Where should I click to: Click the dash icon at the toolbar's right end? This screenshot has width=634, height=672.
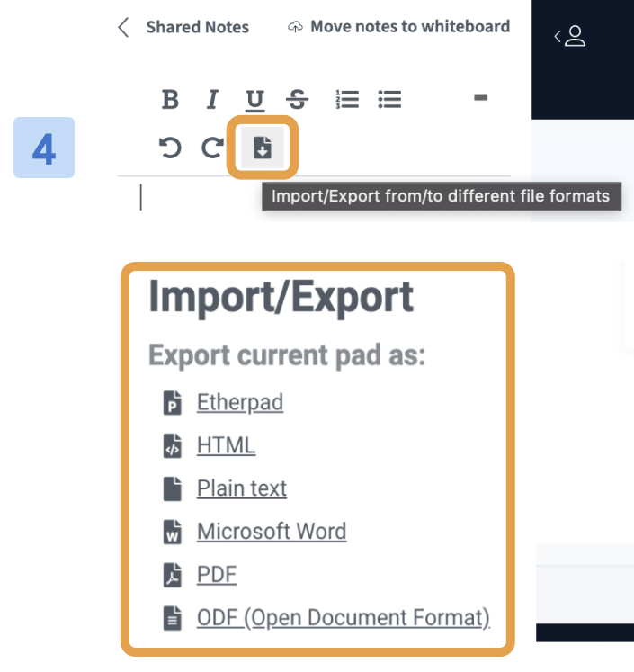click(x=480, y=97)
